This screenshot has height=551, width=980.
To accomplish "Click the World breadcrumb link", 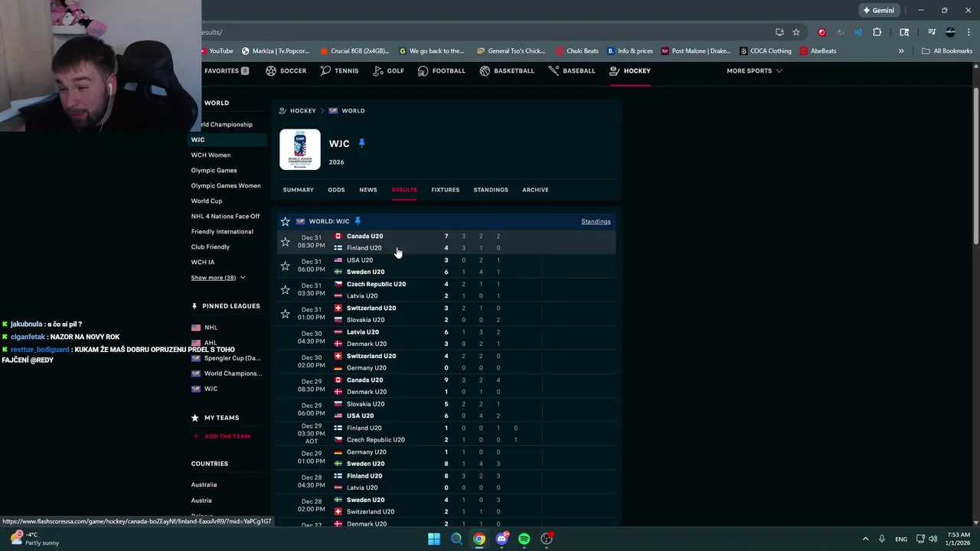I will click(353, 111).
